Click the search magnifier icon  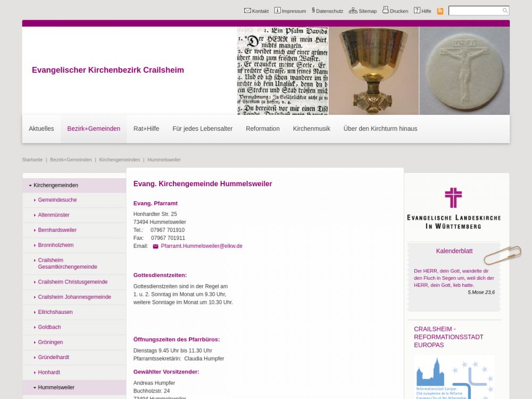pyautogui.click(x=505, y=11)
